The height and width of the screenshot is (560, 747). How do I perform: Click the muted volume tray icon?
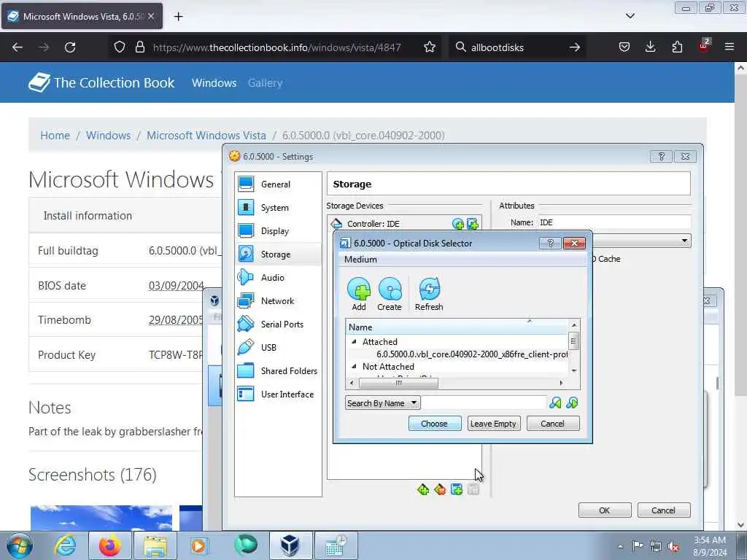point(673,546)
